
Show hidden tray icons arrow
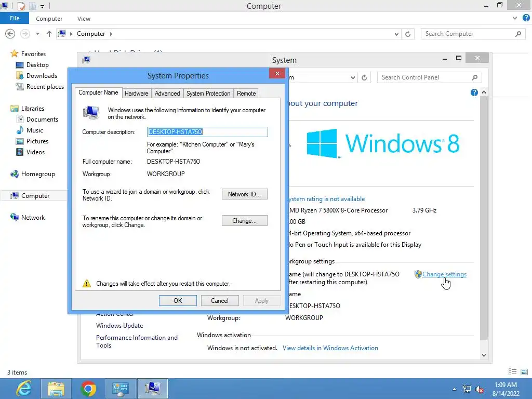[x=454, y=389]
